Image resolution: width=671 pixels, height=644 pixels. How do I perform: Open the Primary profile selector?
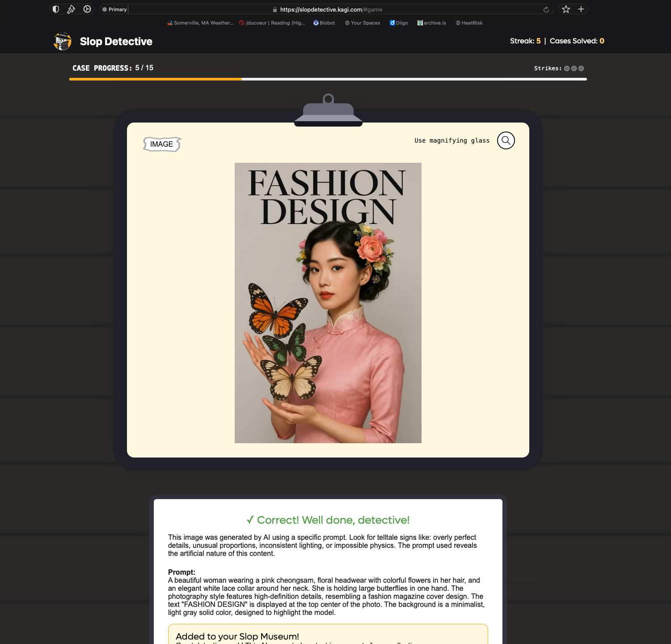(x=114, y=9)
